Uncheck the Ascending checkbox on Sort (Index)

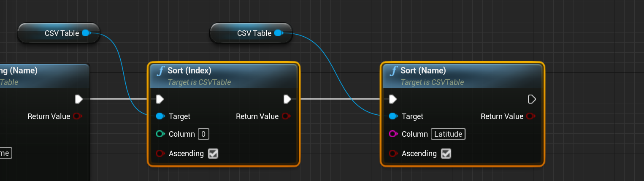click(213, 154)
